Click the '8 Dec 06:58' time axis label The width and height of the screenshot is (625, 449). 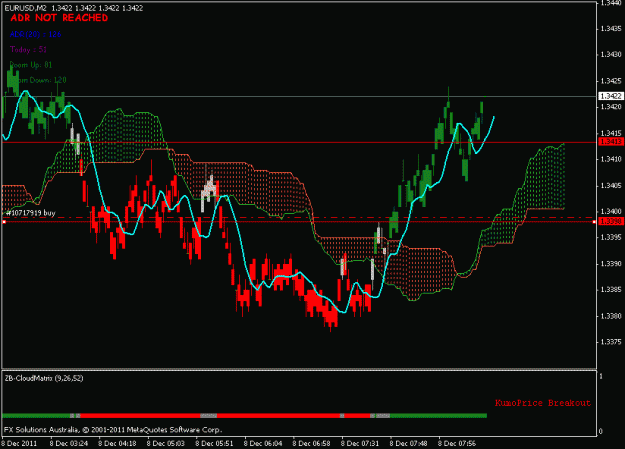[x=312, y=443]
